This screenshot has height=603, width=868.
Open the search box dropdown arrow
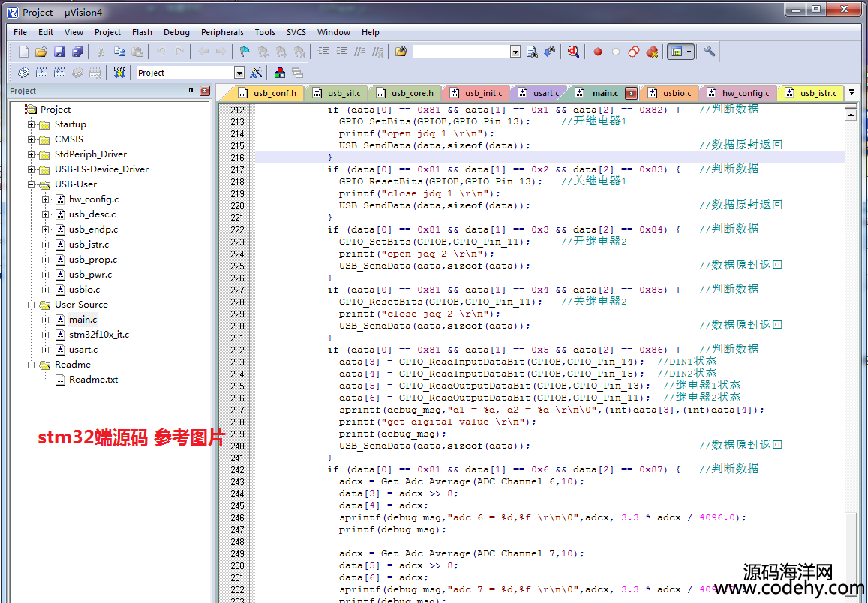515,52
